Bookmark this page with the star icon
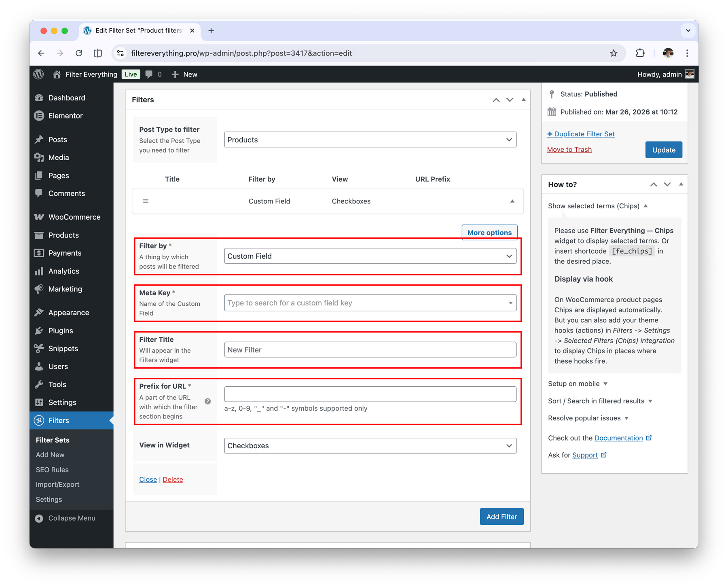 pos(614,53)
